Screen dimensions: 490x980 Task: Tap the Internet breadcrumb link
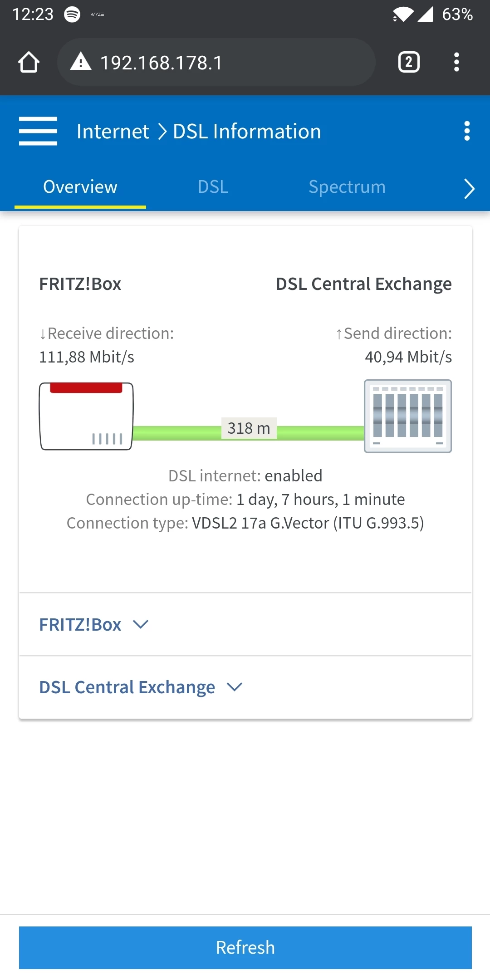coord(113,132)
